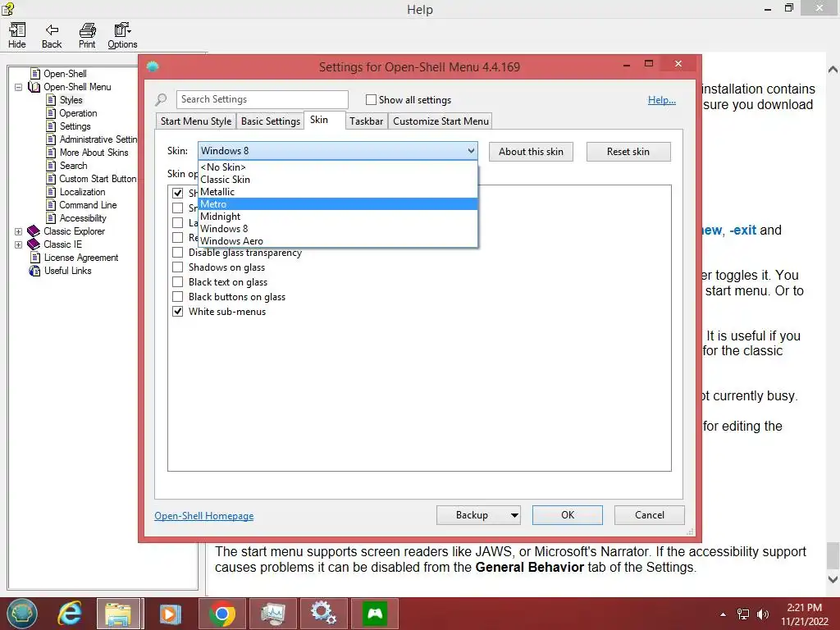840x630 pixels.
Task: Click the purple book icon beside Classic IE
Action: pyautogui.click(x=34, y=244)
